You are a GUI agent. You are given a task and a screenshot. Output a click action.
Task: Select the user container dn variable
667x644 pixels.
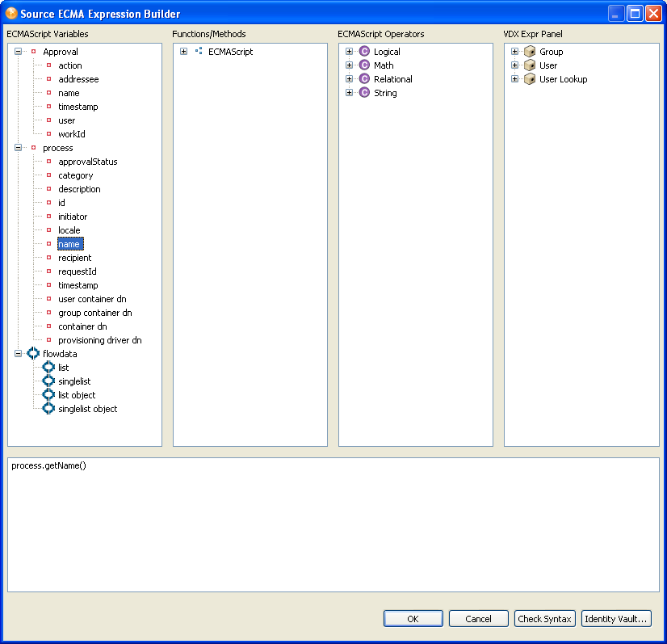click(x=92, y=299)
